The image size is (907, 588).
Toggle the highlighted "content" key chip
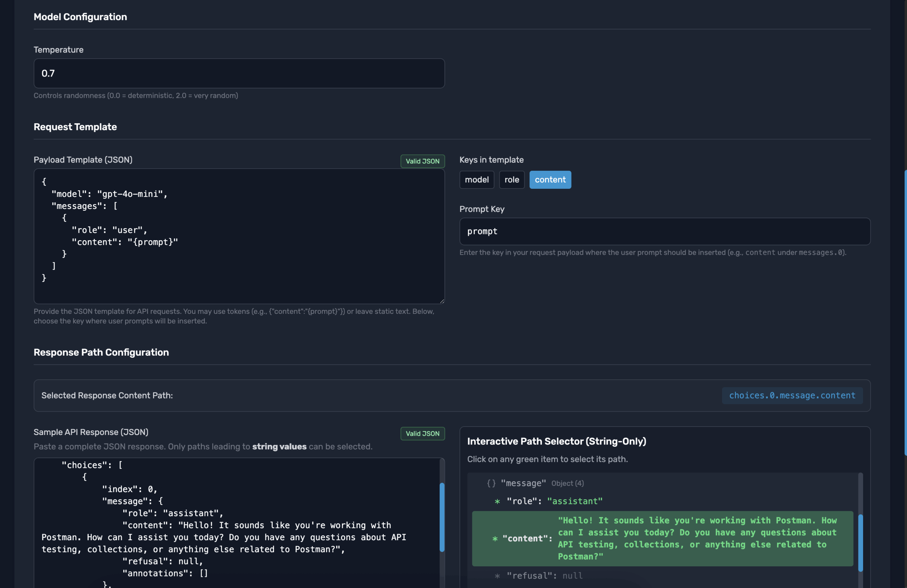pyautogui.click(x=550, y=180)
